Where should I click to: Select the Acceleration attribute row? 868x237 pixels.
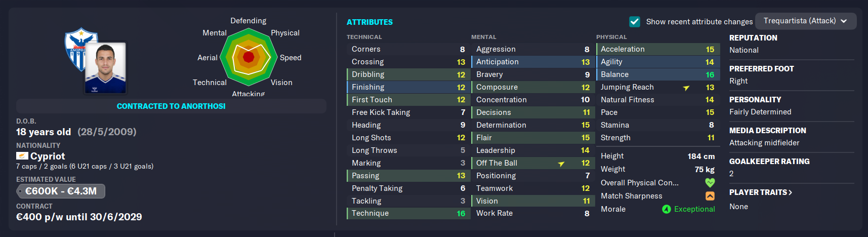tap(657, 49)
